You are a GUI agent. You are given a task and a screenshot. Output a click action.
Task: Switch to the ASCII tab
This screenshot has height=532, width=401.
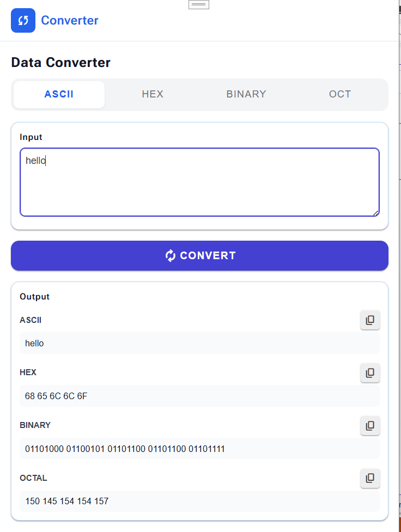pos(59,94)
